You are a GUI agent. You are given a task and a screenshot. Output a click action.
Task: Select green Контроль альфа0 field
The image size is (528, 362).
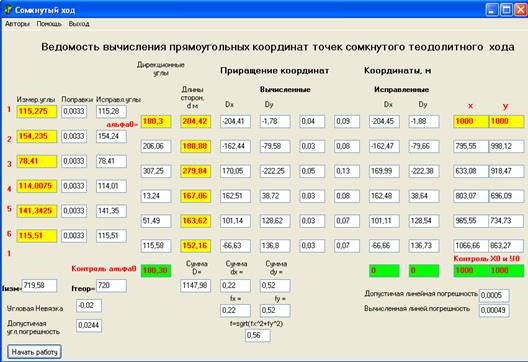(x=156, y=270)
